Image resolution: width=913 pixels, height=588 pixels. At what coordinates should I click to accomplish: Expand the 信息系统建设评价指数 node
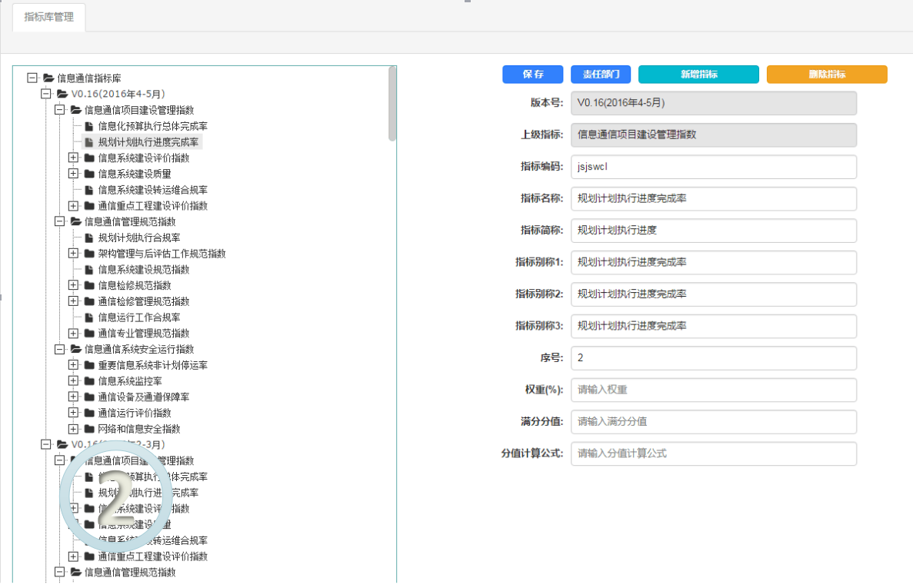coord(74,158)
